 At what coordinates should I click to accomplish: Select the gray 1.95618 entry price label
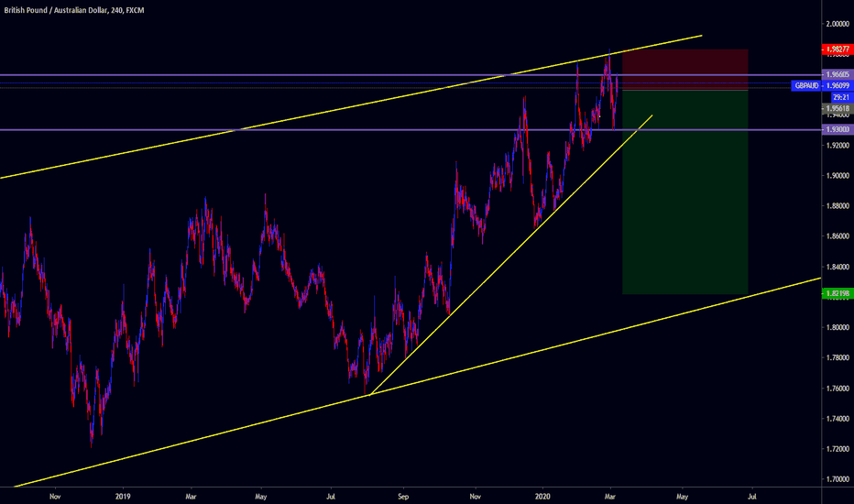pos(835,107)
